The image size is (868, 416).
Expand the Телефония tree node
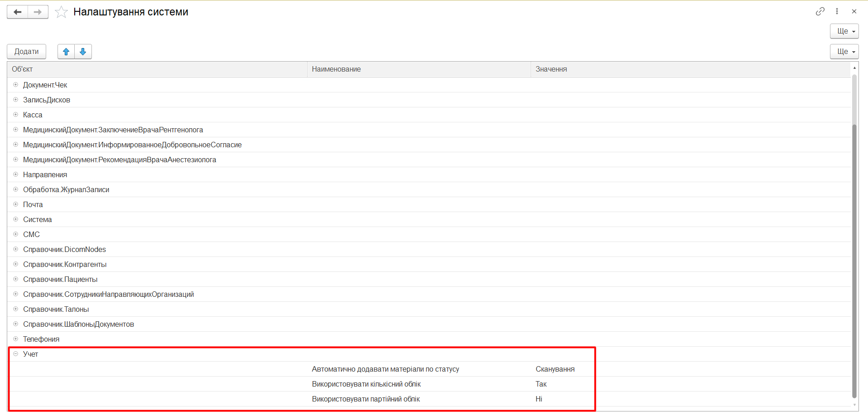(16, 339)
